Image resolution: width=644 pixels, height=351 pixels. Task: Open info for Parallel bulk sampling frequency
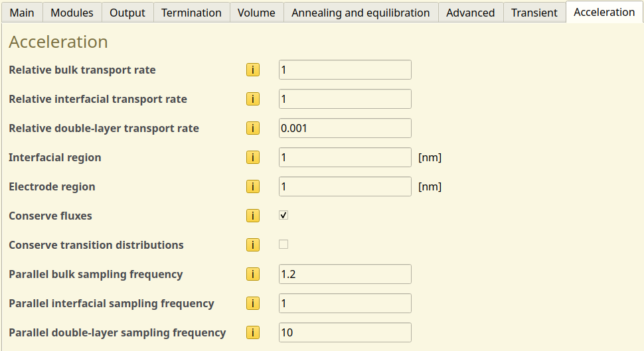tap(253, 274)
